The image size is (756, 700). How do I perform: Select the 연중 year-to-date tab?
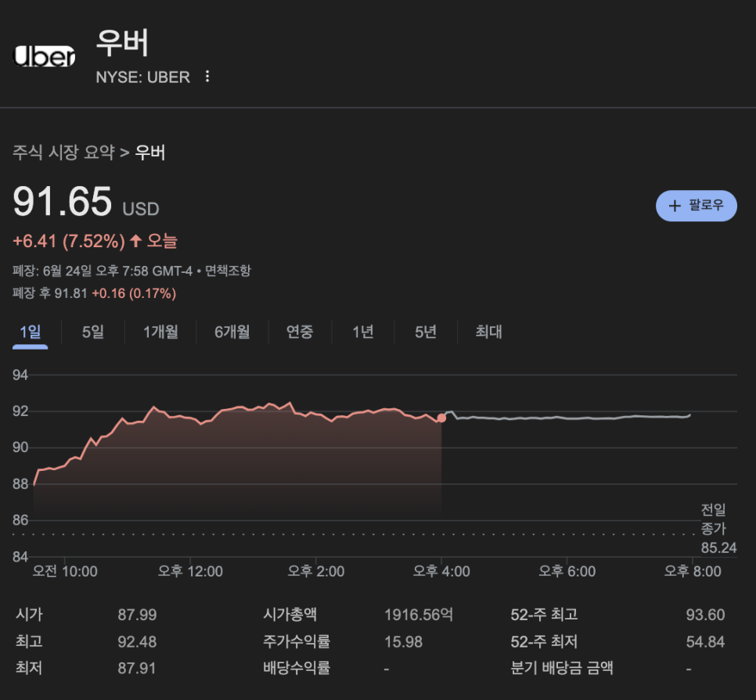coord(300,332)
